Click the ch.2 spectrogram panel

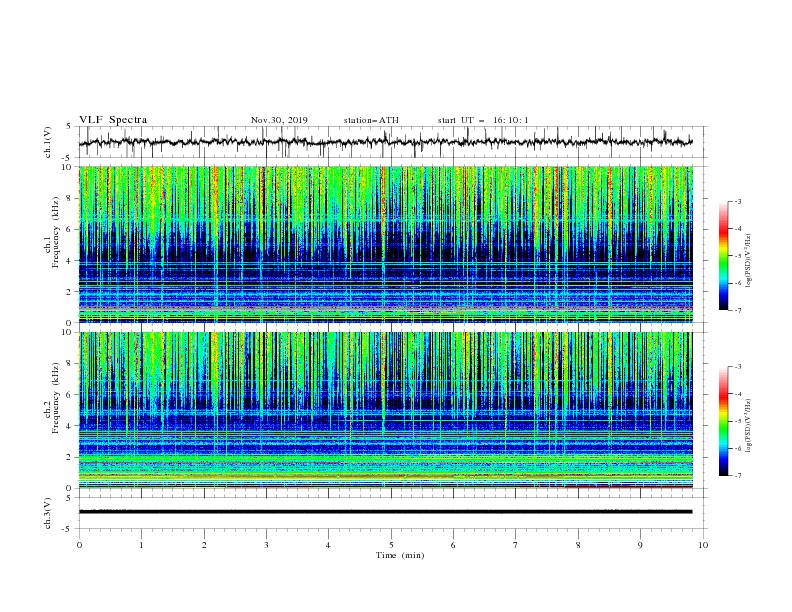click(385, 410)
